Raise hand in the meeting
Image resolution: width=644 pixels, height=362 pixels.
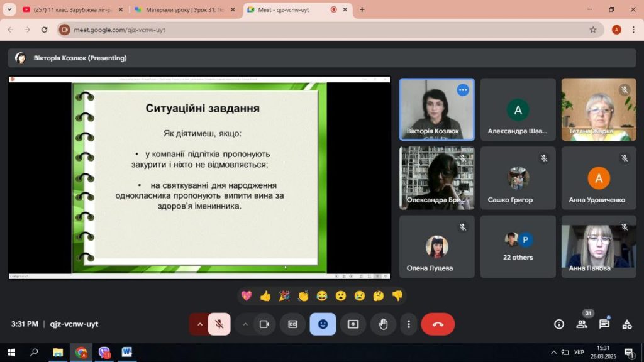click(383, 324)
